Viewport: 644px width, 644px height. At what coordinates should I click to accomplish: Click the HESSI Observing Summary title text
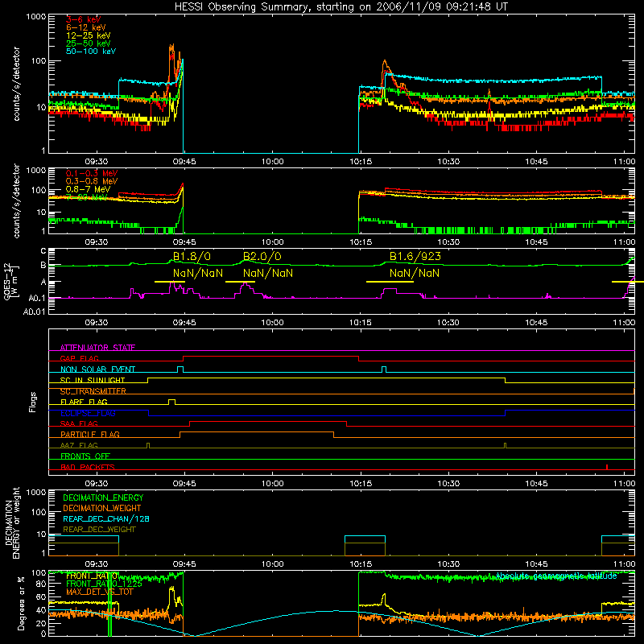(x=341, y=7)
